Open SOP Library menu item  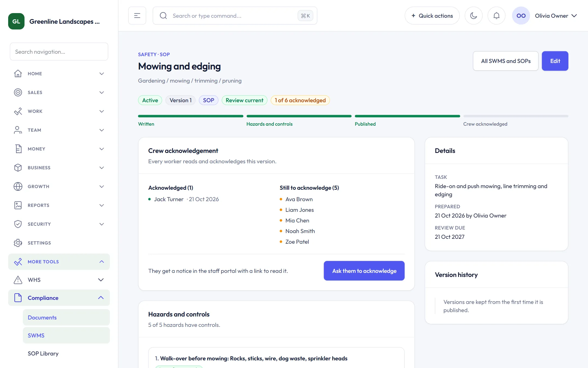click(43, 354)
